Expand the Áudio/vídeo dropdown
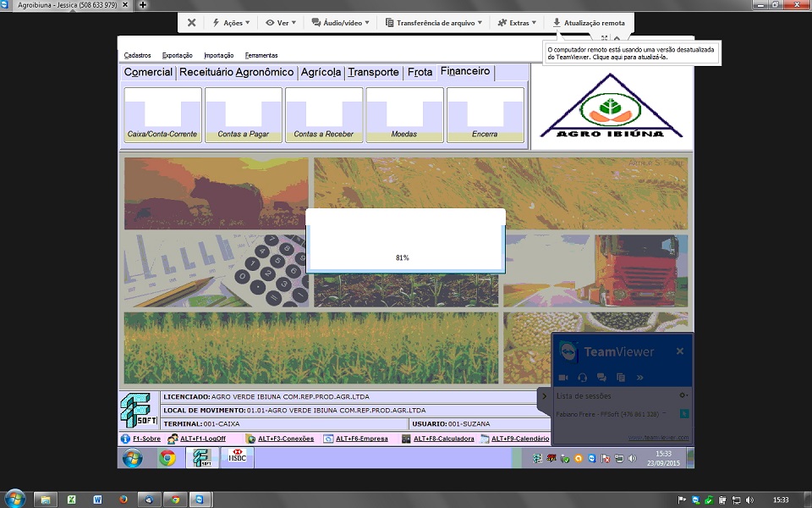Screen dimensions: 812x508 [340, 23]
